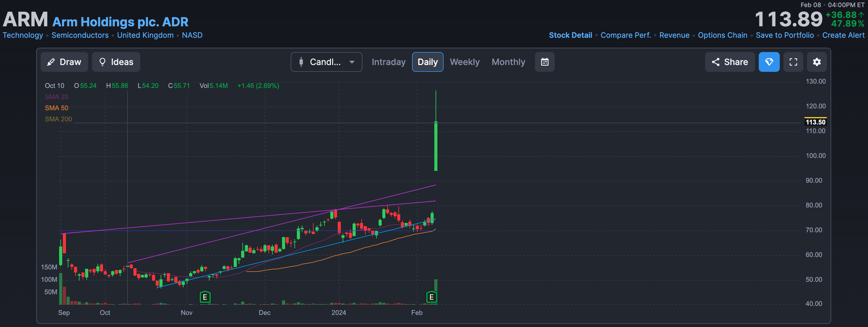
Task: Switch to the Intraday timeframe
Action: click(x=388, y=62)
